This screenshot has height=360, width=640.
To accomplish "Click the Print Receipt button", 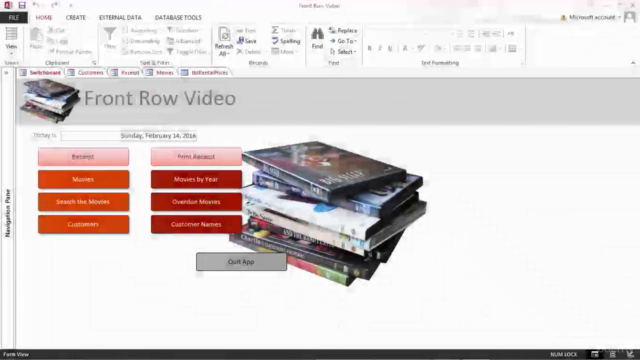I will [196, 157].
